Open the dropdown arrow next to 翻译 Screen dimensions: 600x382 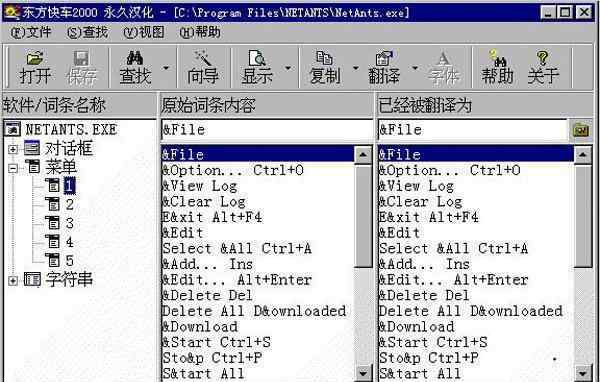[x=415, y=68]
